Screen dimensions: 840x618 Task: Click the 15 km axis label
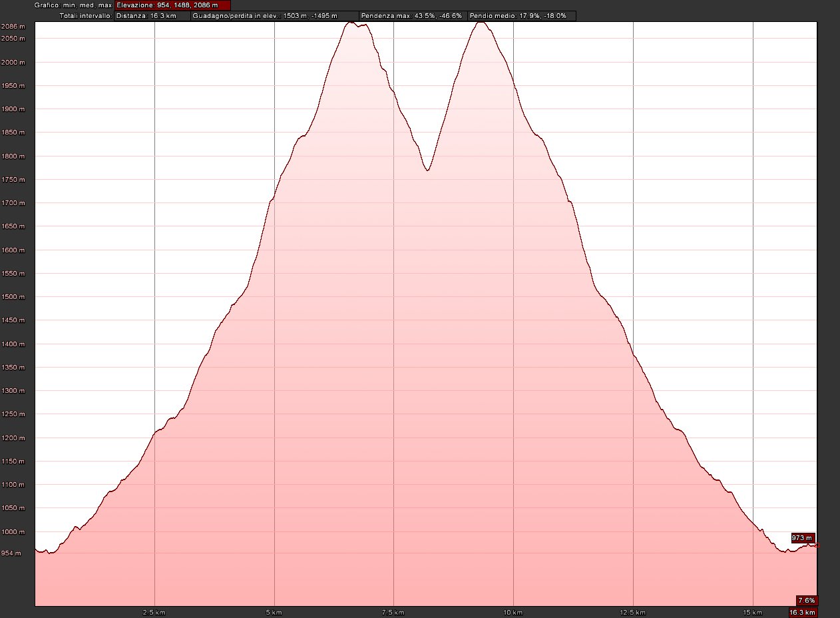point(752,612)
